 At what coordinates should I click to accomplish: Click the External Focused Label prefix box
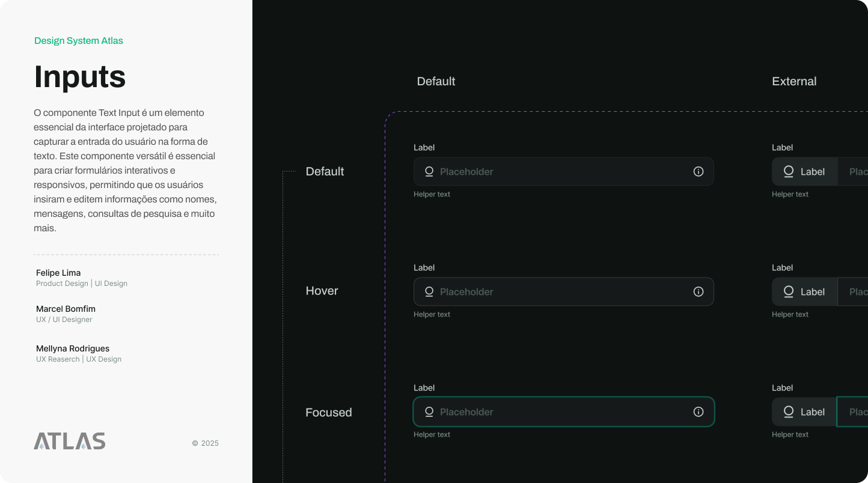(x=804, y=412)
